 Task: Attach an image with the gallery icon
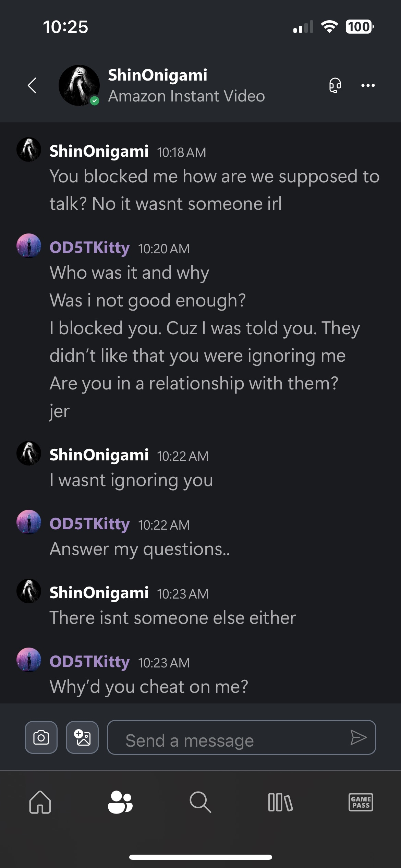coord(82,737)
